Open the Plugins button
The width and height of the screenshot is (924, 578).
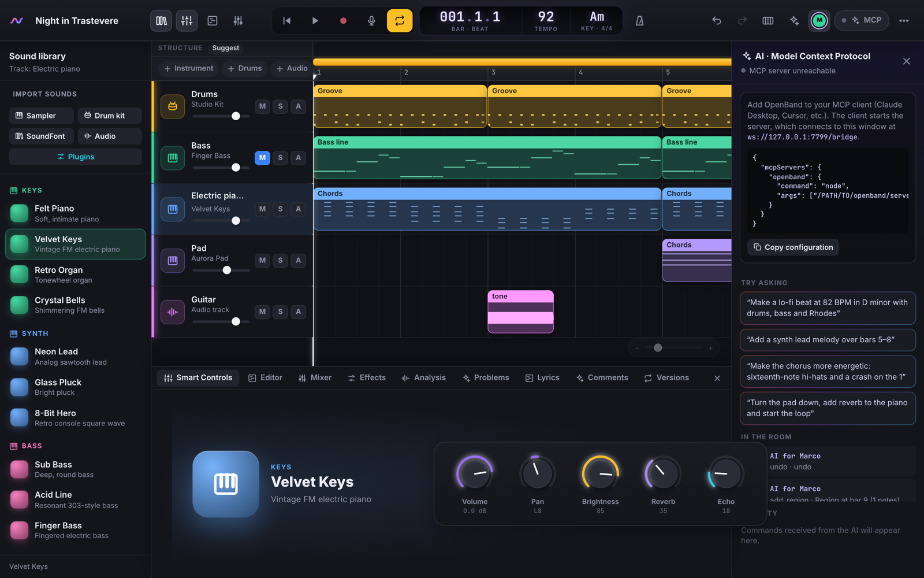pyautogui.click(x=76, y=157)
